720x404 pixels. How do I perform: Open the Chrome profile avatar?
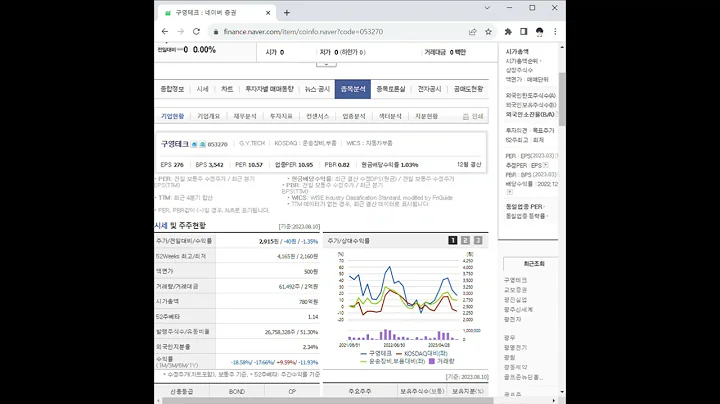pos(540,32)
